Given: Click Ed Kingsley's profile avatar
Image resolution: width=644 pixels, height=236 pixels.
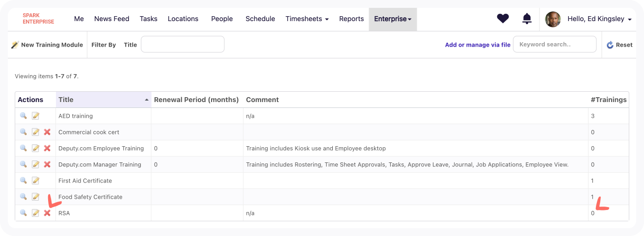Looking at the screenshot, I should (553, 19).
